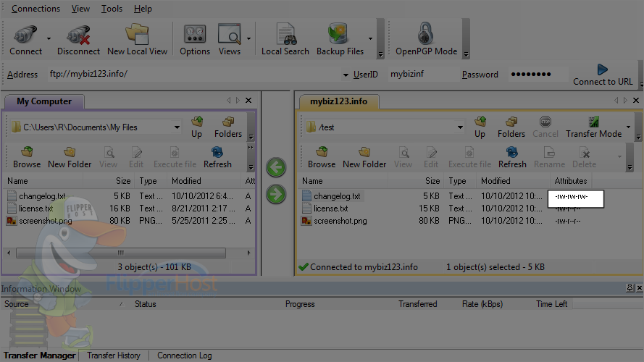The width and height of the screenshot is (644, 362).
Task: Toggle Folders in mybiz123.info pane
Action: (511, 127)
